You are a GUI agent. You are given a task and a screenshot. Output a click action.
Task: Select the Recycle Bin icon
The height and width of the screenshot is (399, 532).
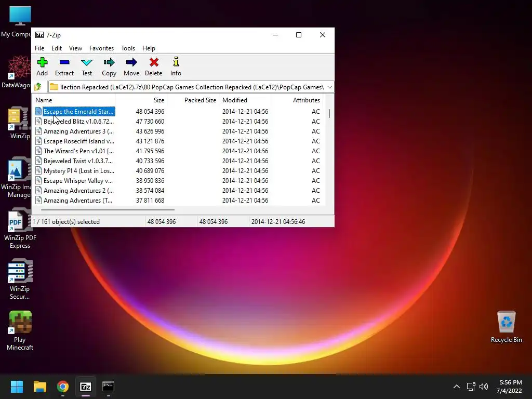tap(506, 327)
